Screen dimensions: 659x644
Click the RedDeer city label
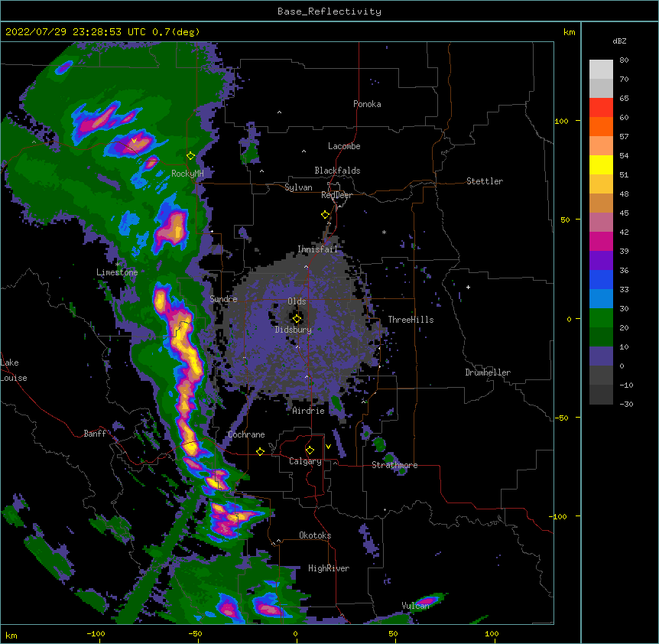tap(336, 195)
